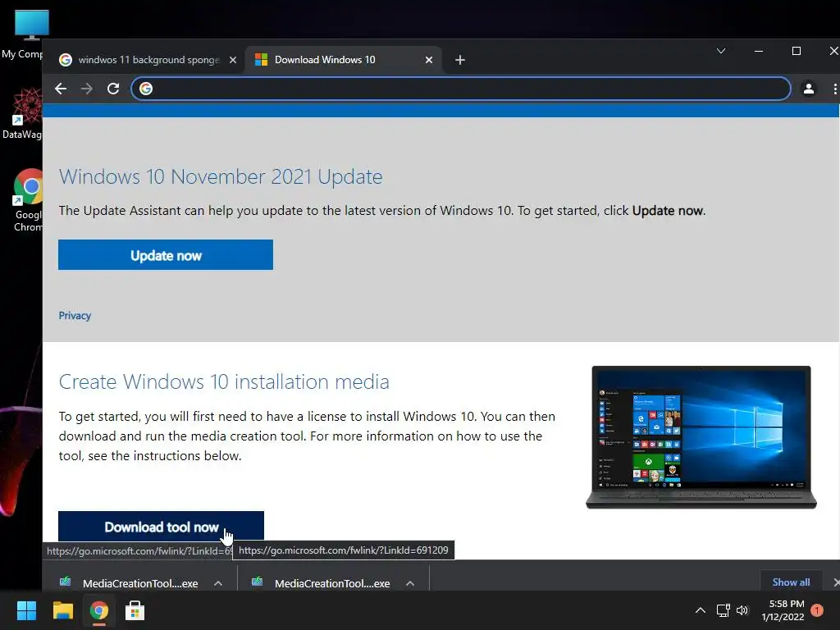Click the Google icon in address bar
This screenshot has height=630, width=840.
[146, 89]
